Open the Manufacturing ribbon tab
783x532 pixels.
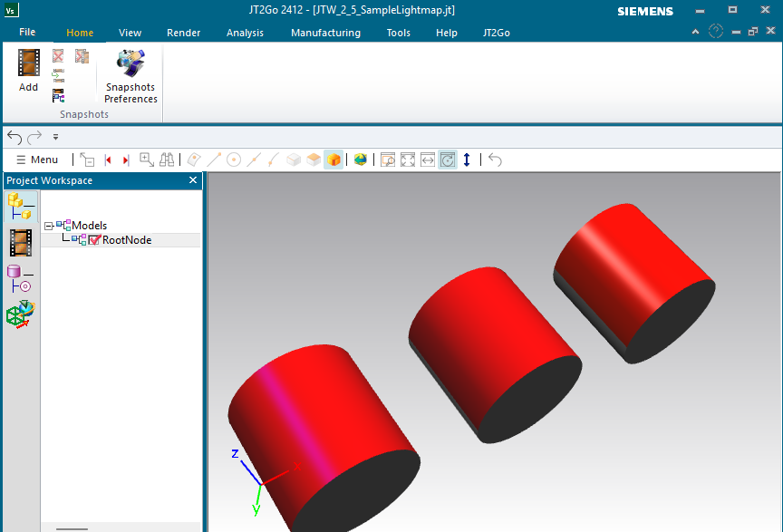(325, 33)
